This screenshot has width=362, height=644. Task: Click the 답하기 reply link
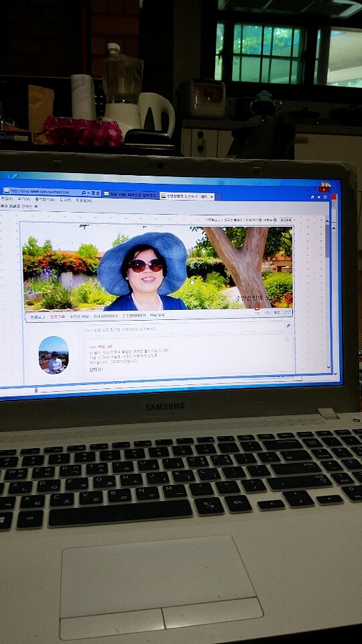pos(96,369)
